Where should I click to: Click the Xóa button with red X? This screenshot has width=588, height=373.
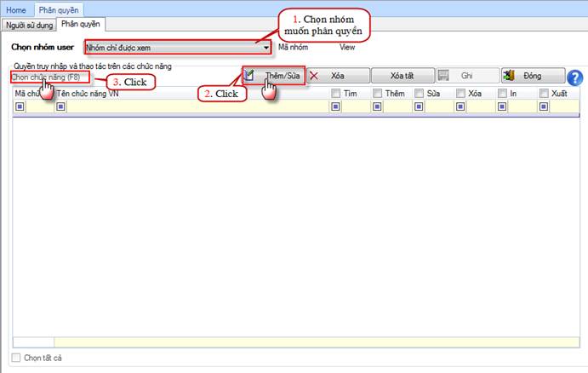(339, 76)
